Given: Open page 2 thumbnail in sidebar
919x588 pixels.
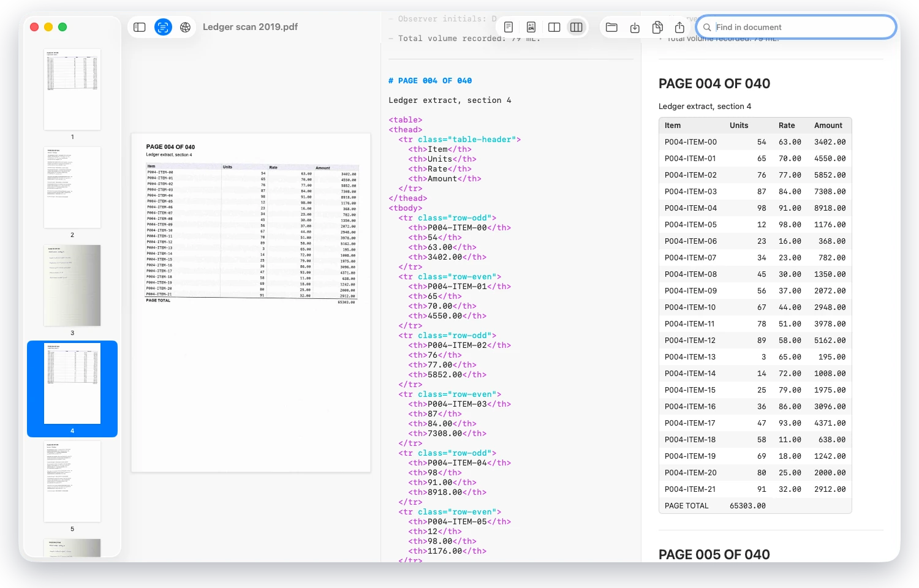Looking at the screenshot, I should point(72,187).
